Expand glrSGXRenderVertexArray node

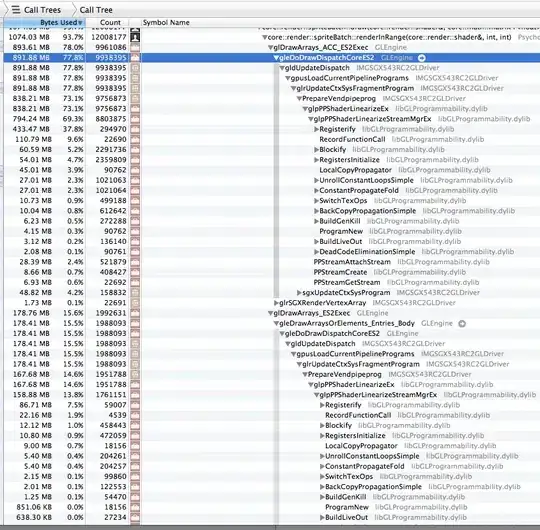point(276,303)
